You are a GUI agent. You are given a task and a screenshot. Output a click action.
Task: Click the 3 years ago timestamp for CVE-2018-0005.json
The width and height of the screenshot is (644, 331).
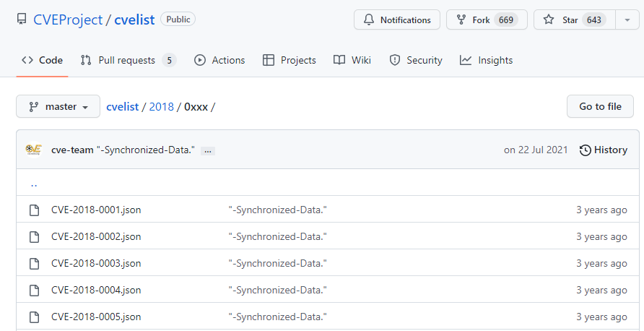point(601,317)
